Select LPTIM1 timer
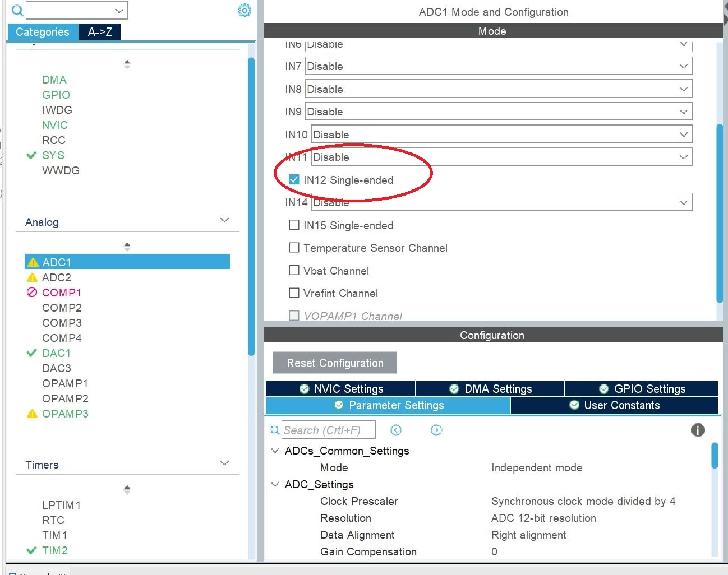 62,505
